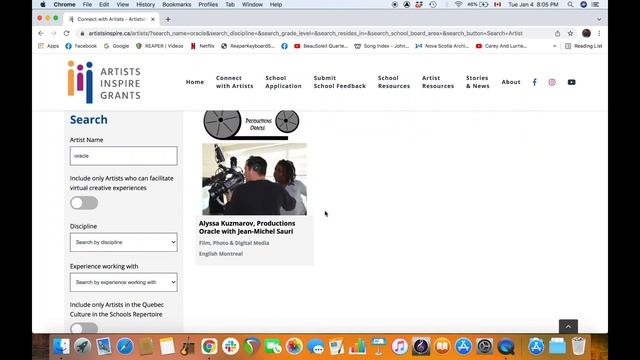The width and height of the screenshot is (640, 360).
Task: Launch Safari from the Dock
Action: click(125, 347)
